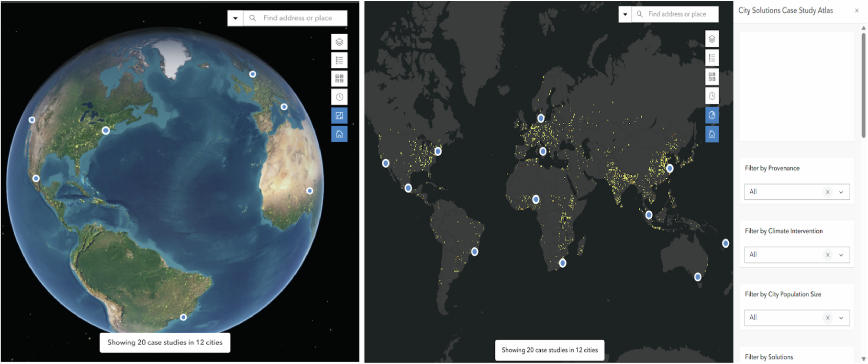Switch the dark flat map to globe view
Image resolution: width=868 pixels, height=364 pixels.
pos(712,115)
